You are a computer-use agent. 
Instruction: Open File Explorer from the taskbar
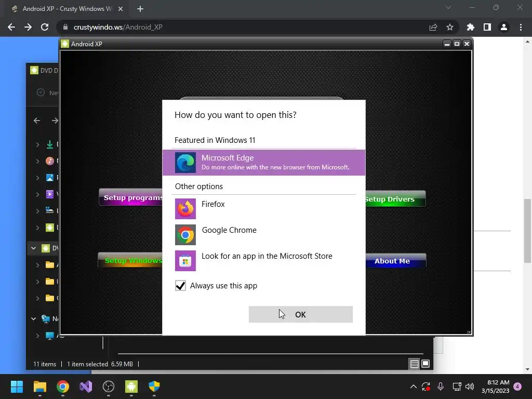click(39, 387)
